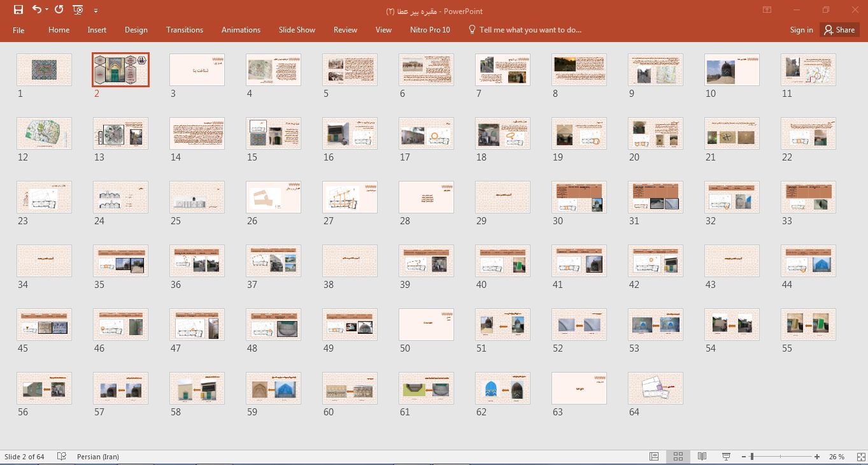Select slide 21 thumbnail
The width and height of the screenshot is (868, 465).
tap(732, 133)
